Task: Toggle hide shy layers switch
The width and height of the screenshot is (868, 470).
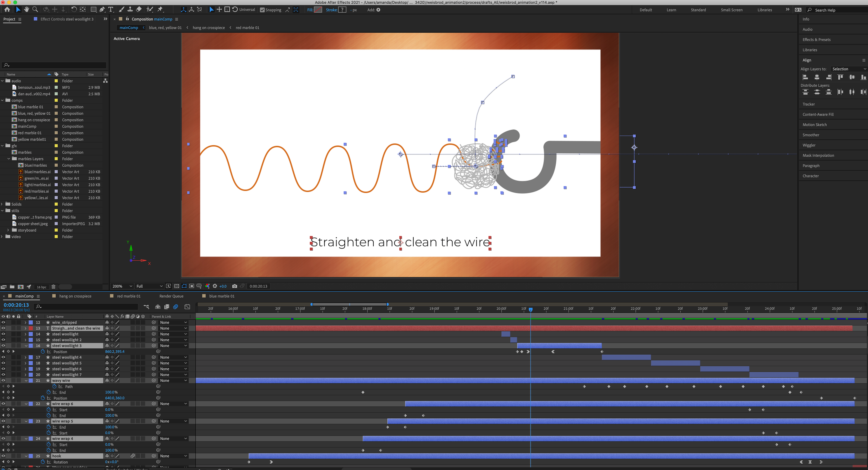Action: click(x=158, y=307)
